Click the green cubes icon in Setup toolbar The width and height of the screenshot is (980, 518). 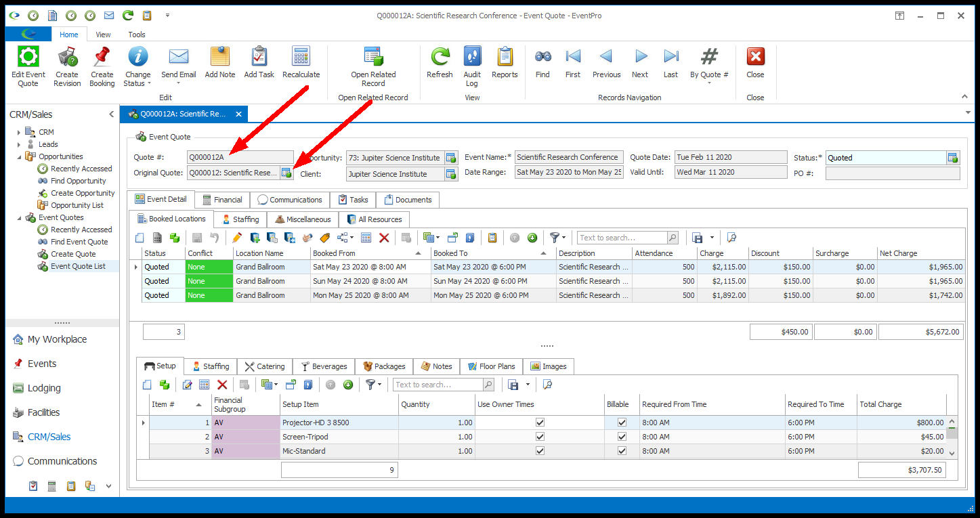164,385
